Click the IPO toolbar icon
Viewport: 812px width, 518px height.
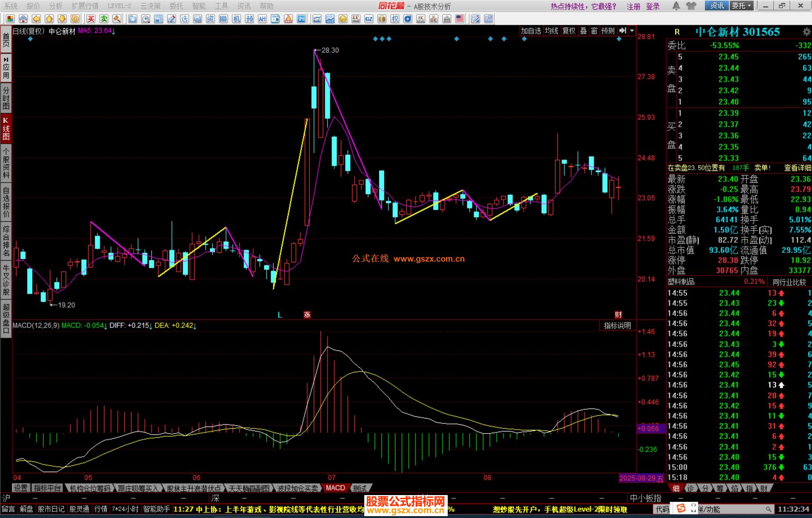(x=301, y=19)
